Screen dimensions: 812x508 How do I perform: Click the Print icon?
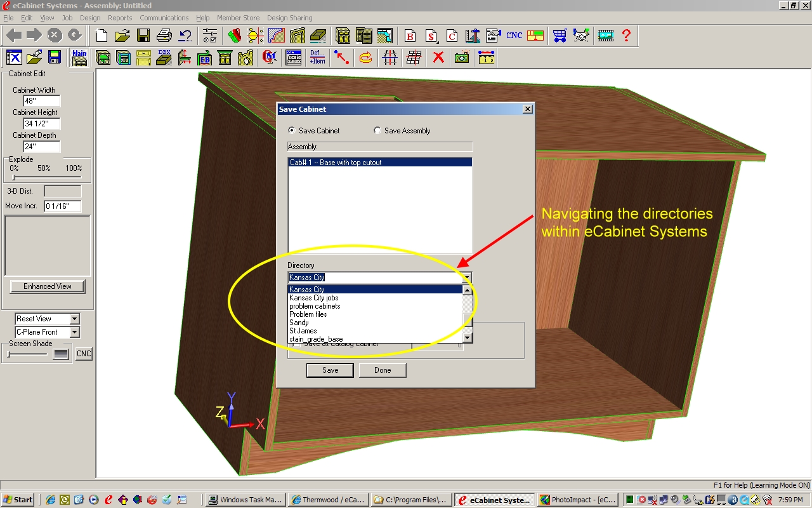pyautogui.click(x=164, y=36)
